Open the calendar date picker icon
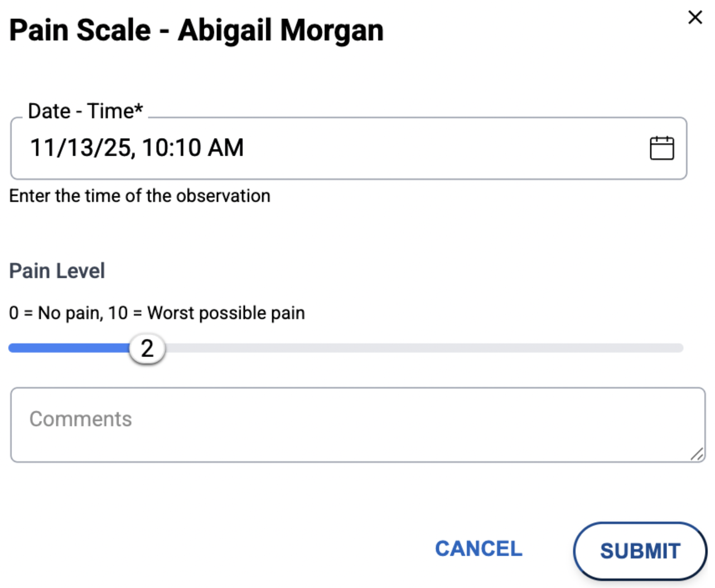Screen dimensions: 715x588 (661, 148)
